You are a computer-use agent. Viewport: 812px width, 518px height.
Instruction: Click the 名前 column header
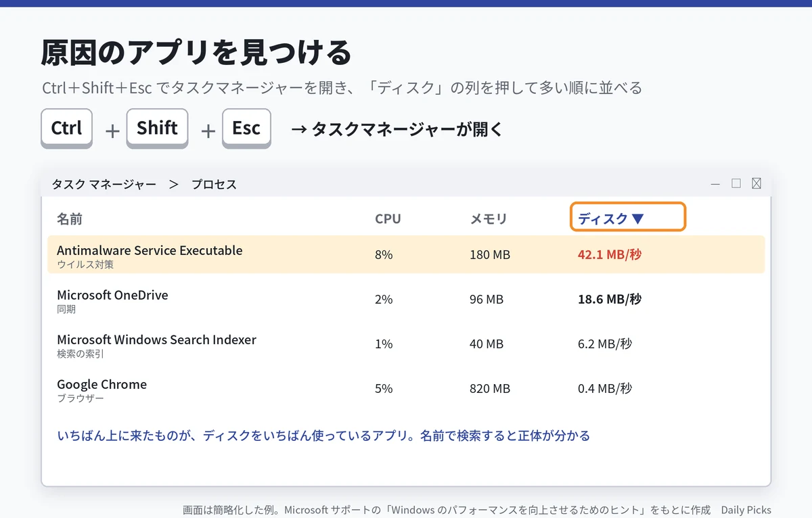pyautogui.click(x=70, y=219)
